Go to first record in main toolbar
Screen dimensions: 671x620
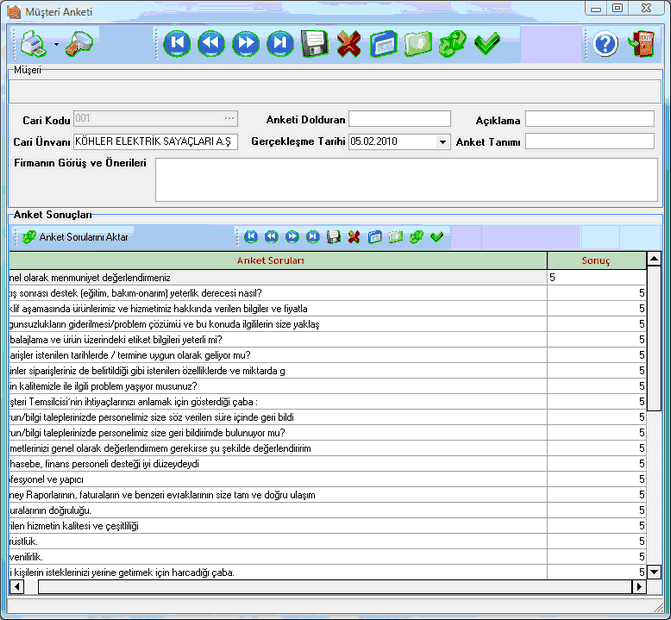(x=177, y=43)
